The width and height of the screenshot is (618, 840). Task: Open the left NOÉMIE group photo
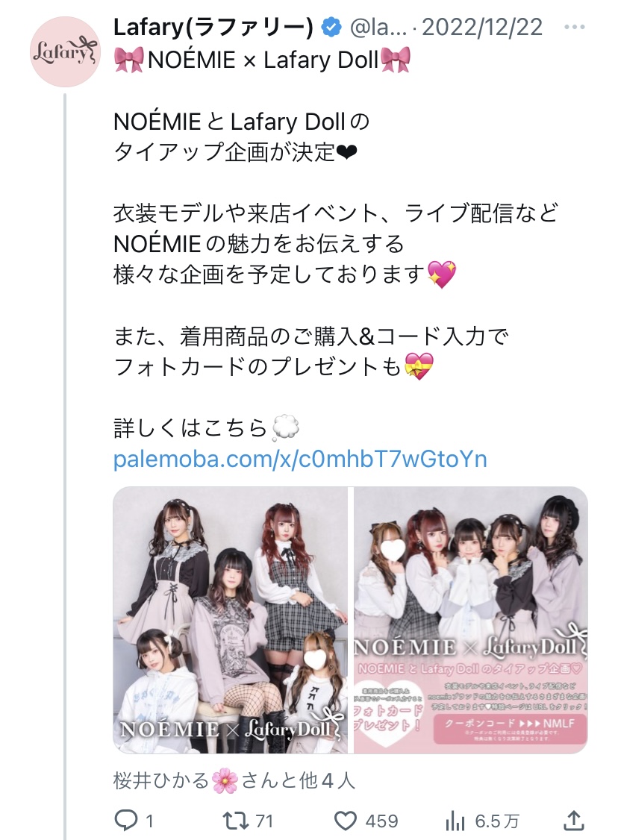pos(230,620)
